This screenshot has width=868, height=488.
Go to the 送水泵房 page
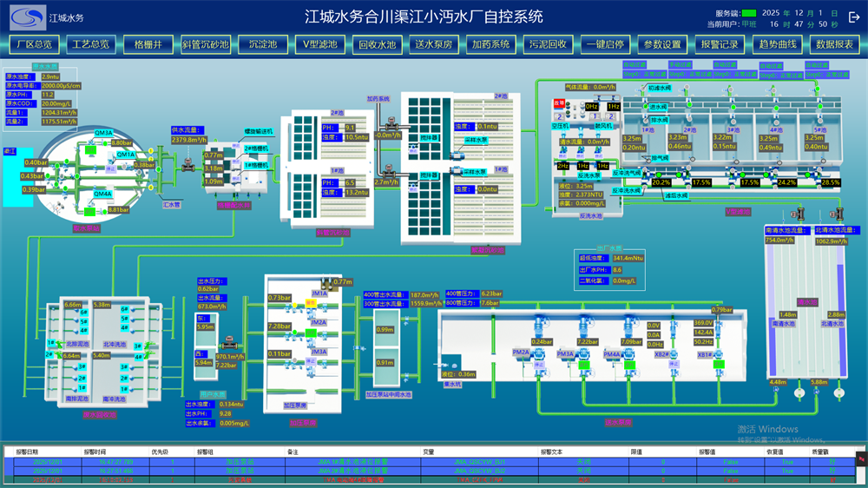(x=434, y=44)
